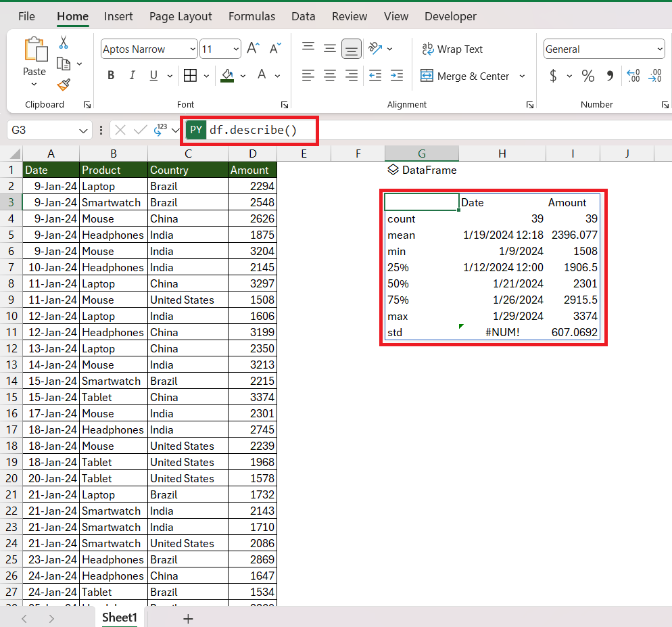Open the General number format dropdown
This screenshot has height=627, width=672.
click(660, 49)
